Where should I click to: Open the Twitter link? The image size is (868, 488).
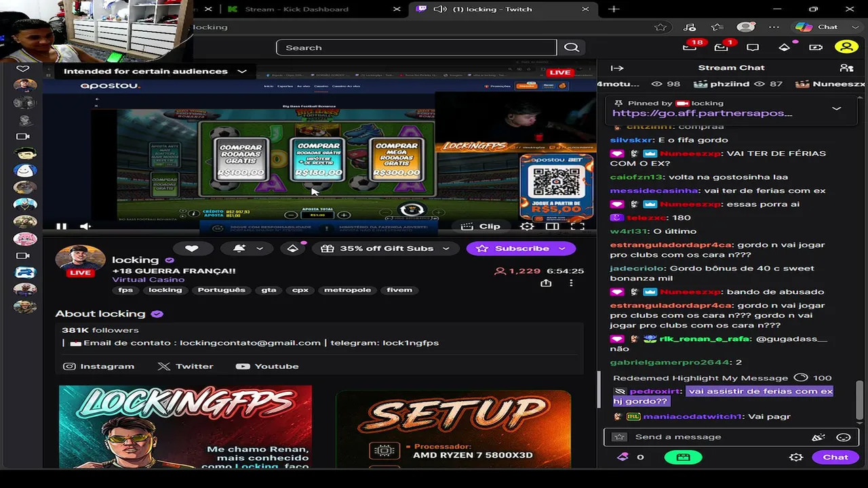coord(185,367)
